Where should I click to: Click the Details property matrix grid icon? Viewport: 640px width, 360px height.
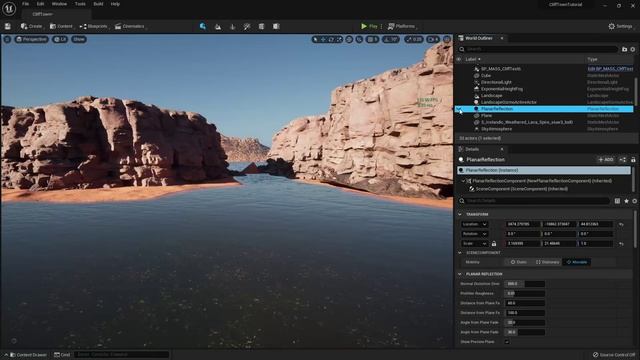coord(618,201)
